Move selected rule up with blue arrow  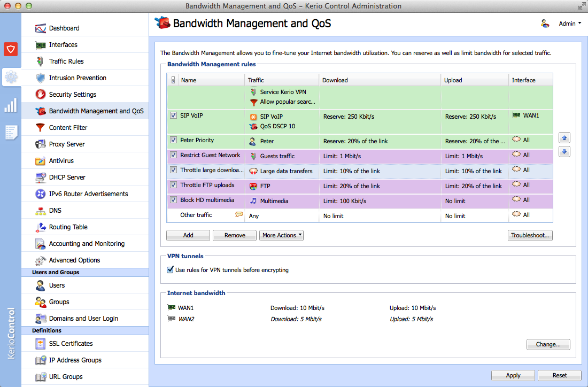[564, 138]
